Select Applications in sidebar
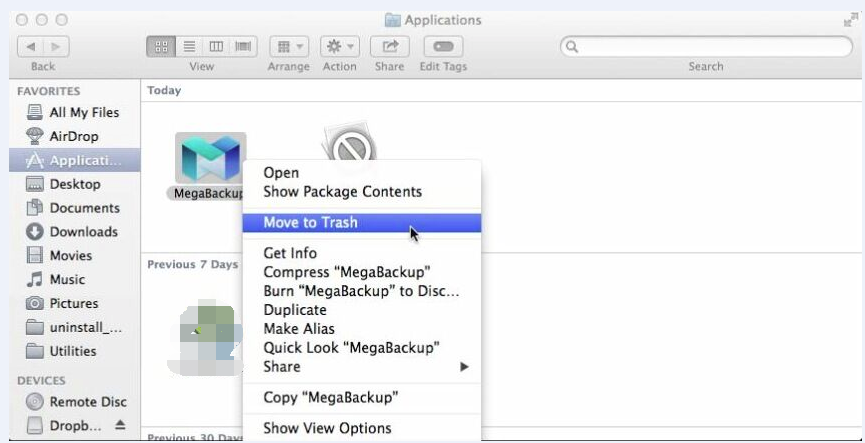 [x=74, y=161]
